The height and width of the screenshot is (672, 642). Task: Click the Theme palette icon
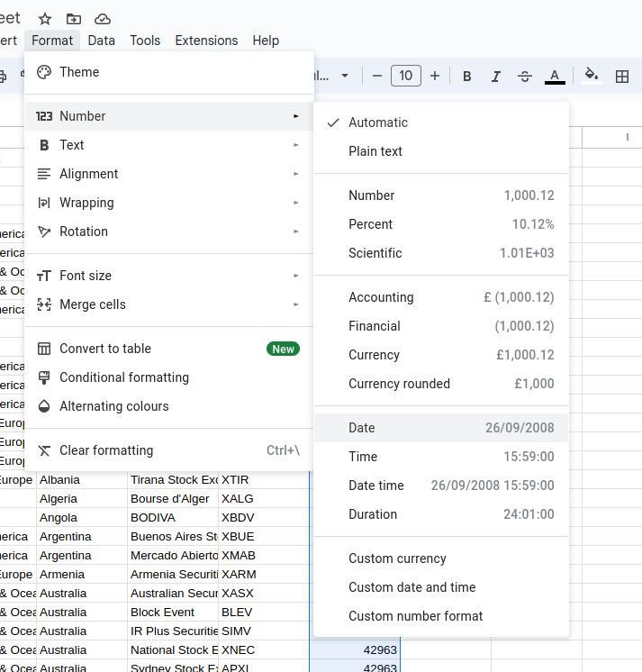pos(44,72)
